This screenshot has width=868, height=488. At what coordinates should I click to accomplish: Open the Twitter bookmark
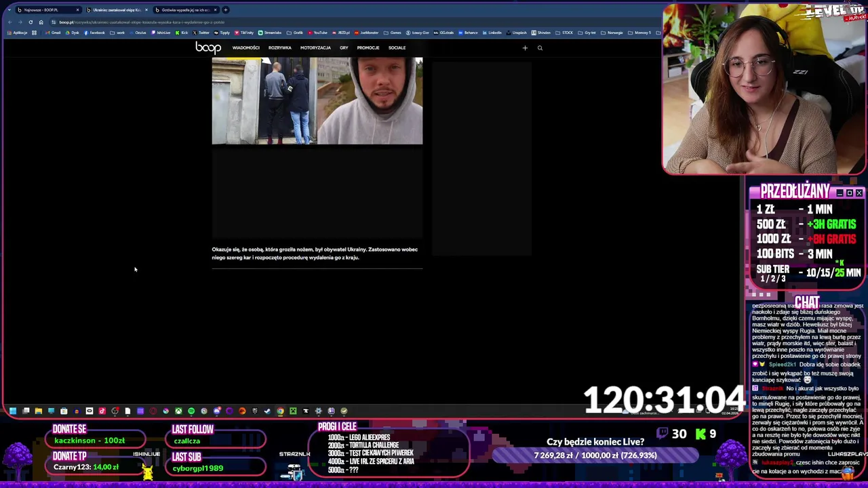[x=201, y=33]
